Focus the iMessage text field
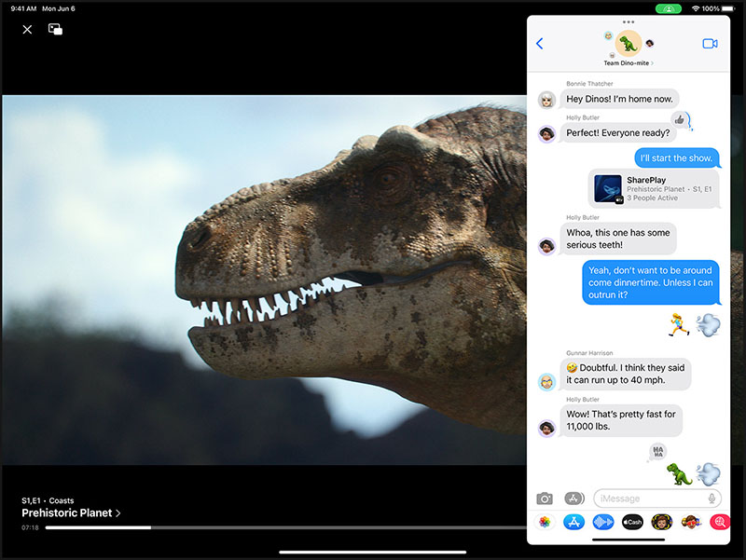This screenshot has width=746, height=560. (650, 499)
